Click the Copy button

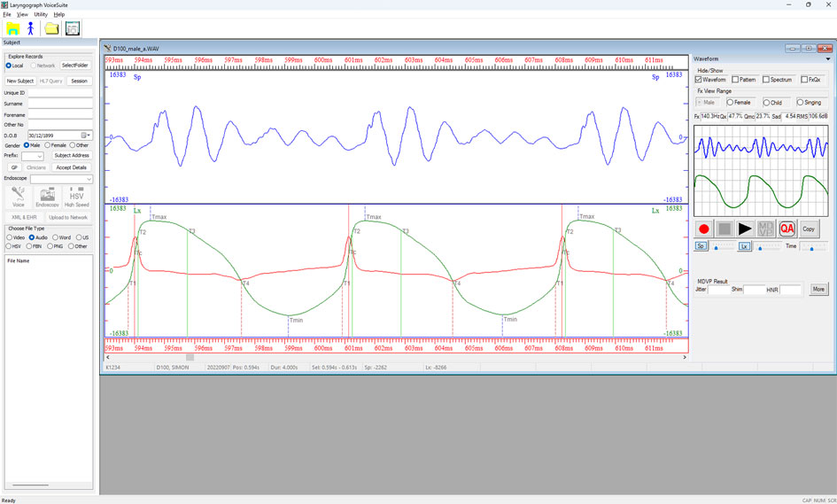point(809,229)
